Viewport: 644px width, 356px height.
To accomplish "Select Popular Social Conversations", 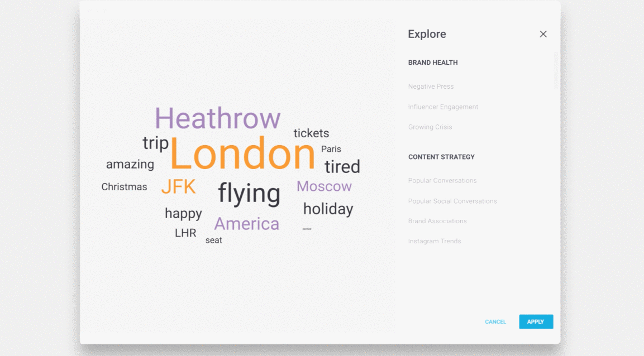I will click(x=452, y=201).
